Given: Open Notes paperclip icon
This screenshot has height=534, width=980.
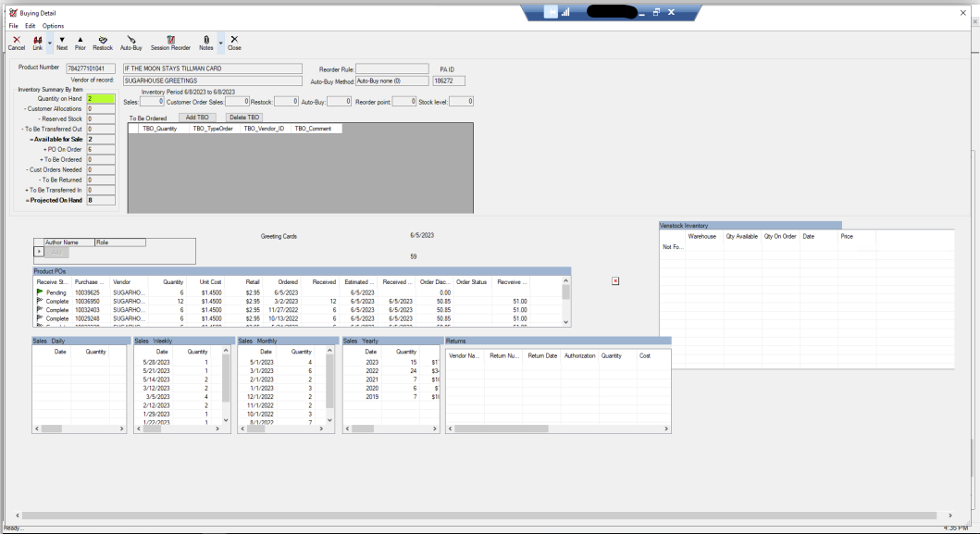Looking at the screenshot, I should (x=206, y=40).
